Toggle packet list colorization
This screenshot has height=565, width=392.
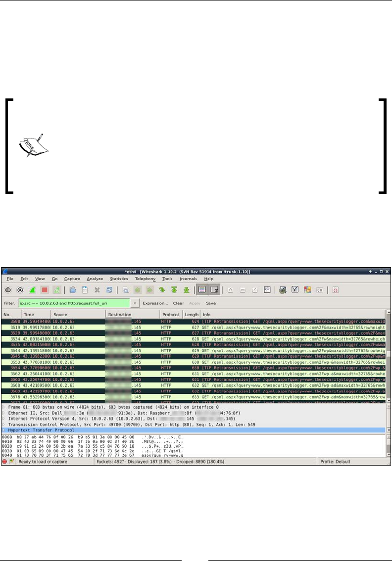pos(202,290)
